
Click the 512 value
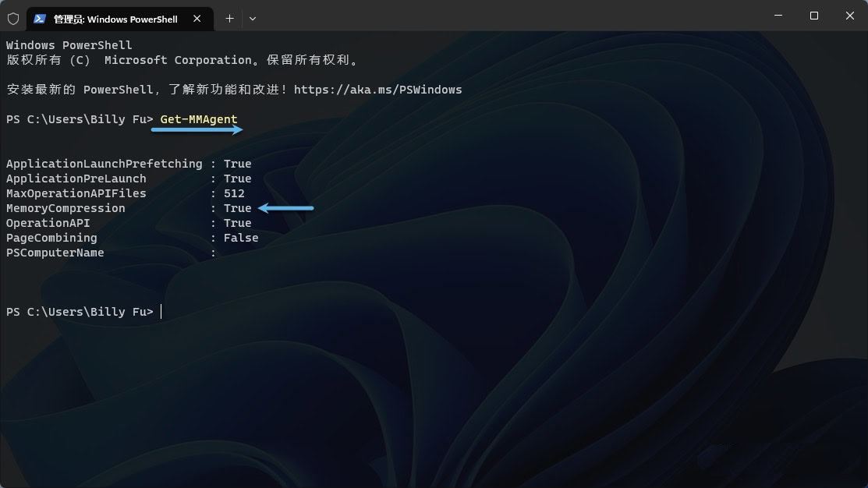(x=234, y=193)
